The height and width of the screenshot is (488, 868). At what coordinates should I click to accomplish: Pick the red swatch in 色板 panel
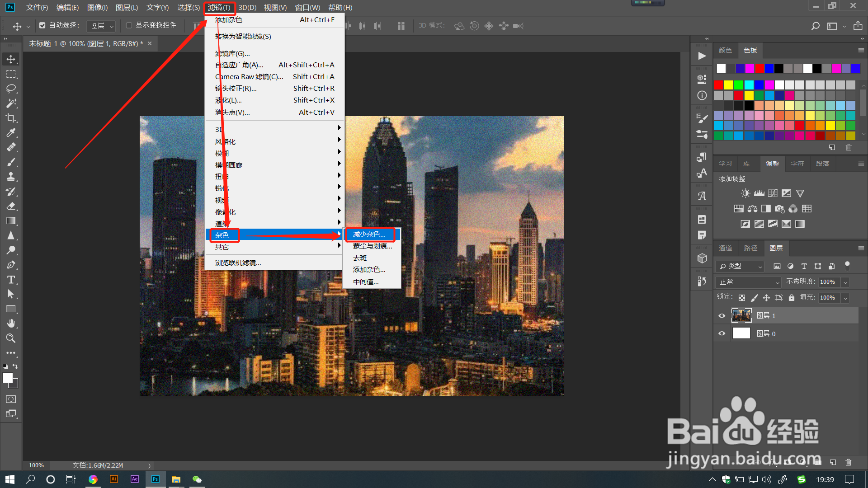718,85
